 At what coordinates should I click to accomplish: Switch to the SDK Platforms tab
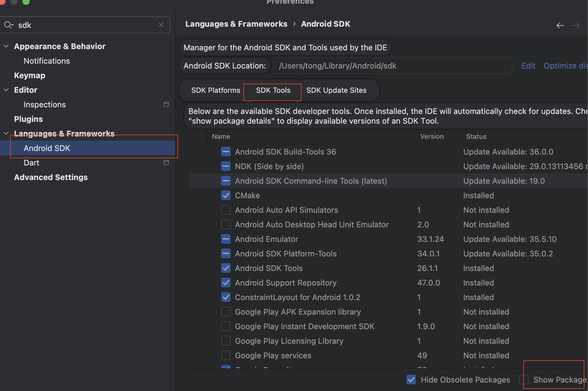[x=216, y=90]
